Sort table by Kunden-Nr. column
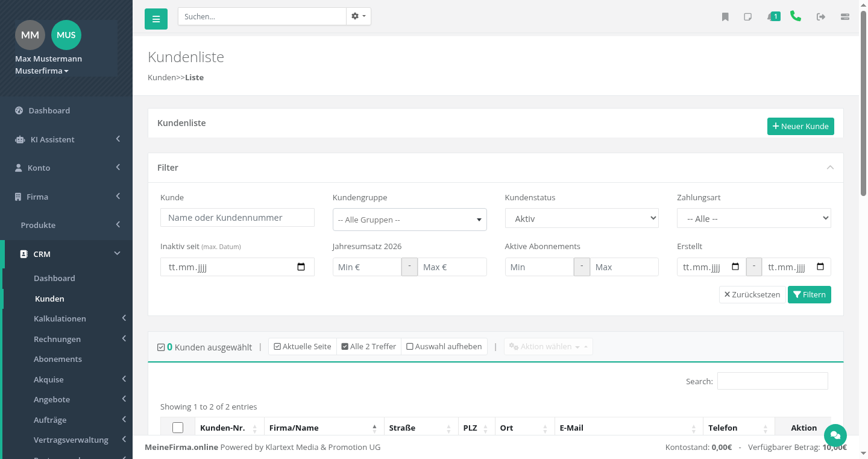Screen dimensions: 868x459 [x=230, y=428]
